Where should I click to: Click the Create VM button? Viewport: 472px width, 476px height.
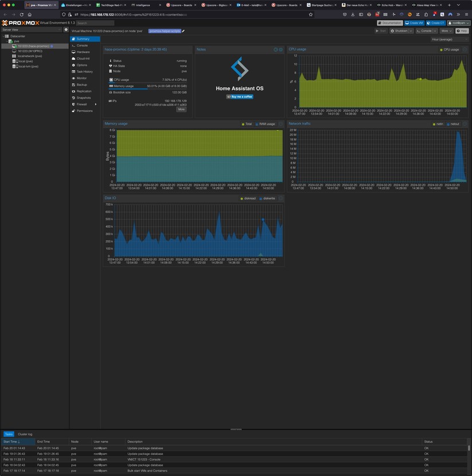click(x=414, y=23)
